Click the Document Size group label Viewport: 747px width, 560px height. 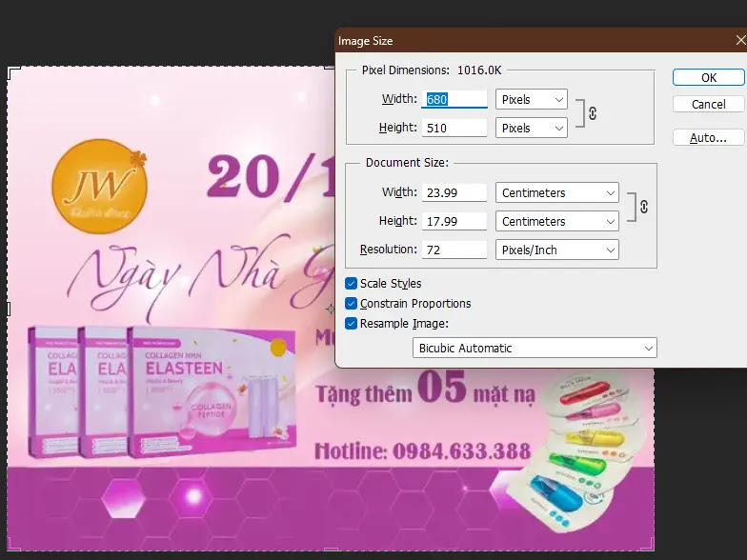[x=407, y=162]
